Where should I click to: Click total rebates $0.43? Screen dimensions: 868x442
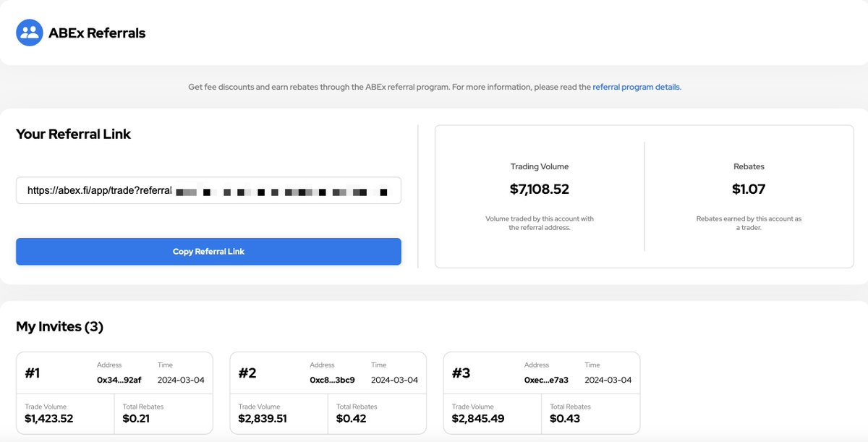pos(564,419)
